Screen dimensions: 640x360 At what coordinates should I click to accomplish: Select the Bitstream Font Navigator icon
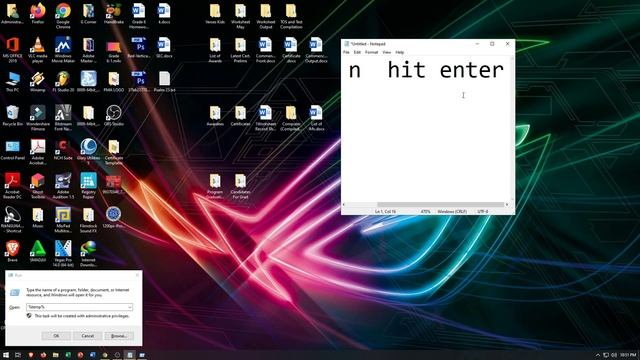click(63, 118)
